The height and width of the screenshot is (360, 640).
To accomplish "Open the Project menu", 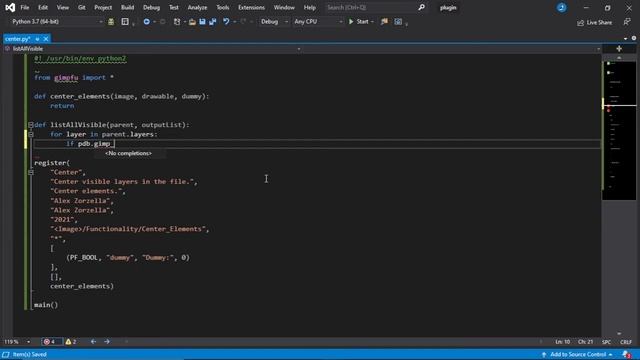I will 103,7.
